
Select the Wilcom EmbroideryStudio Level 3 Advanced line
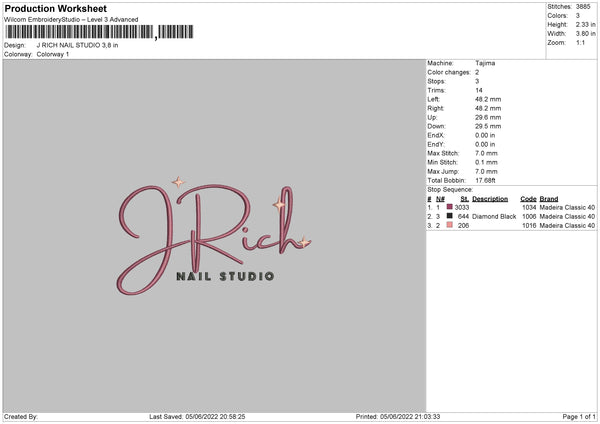[71, 20]
